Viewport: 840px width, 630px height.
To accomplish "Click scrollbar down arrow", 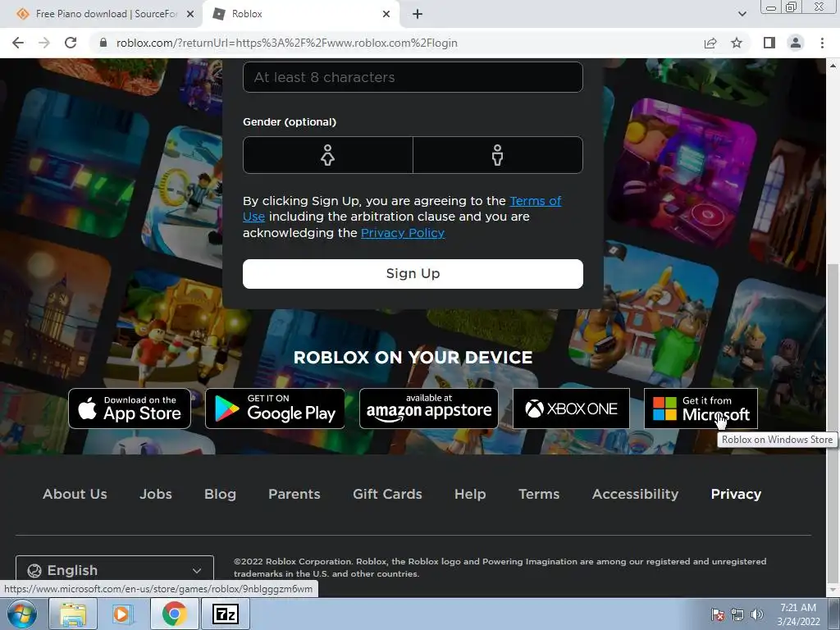I will click(x=833, y=591).
